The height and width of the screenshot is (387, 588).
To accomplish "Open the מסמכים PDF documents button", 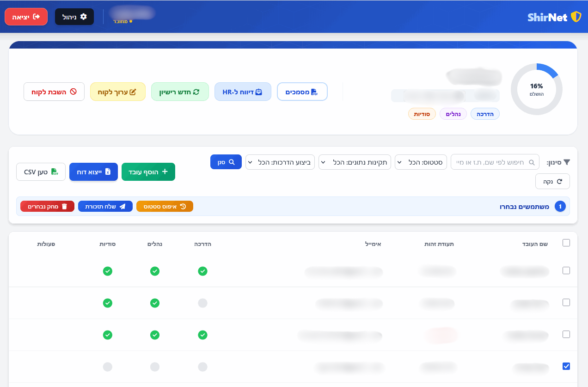I will [x=302, y=92].
